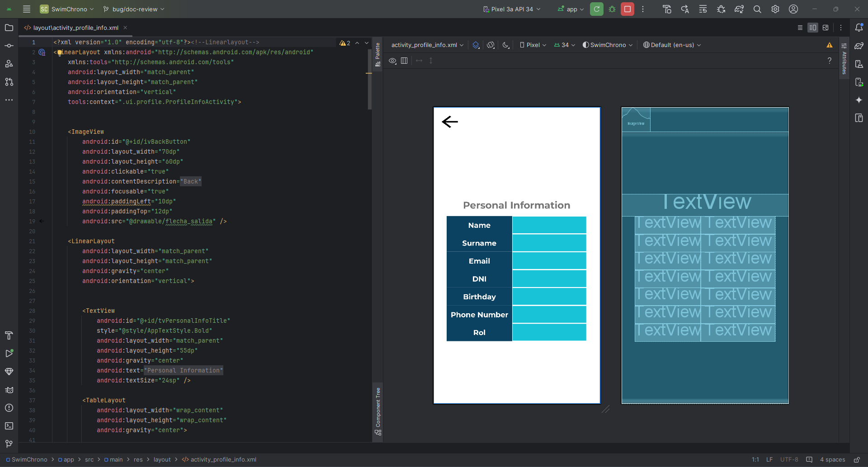Open the Version Control git tool window
868x467 pixels.
coord(9,444)
